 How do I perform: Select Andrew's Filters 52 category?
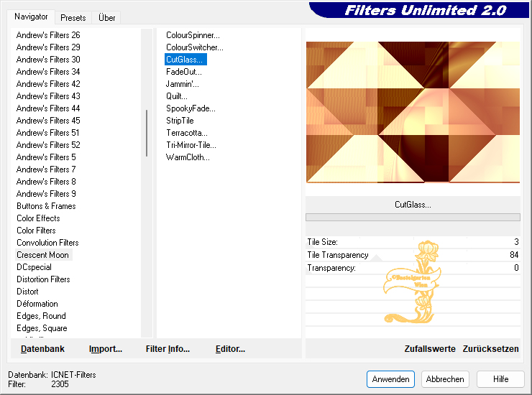[48, 145]
